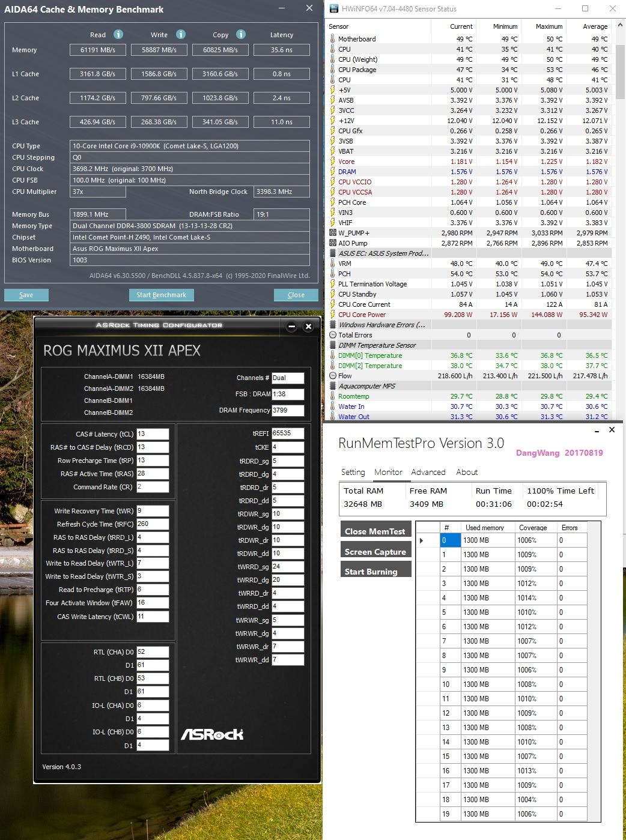The height and width of the screenshot is (840, 626).
Task: Click the +5V voltage sensor icon
Action: [x=333, y=90]
